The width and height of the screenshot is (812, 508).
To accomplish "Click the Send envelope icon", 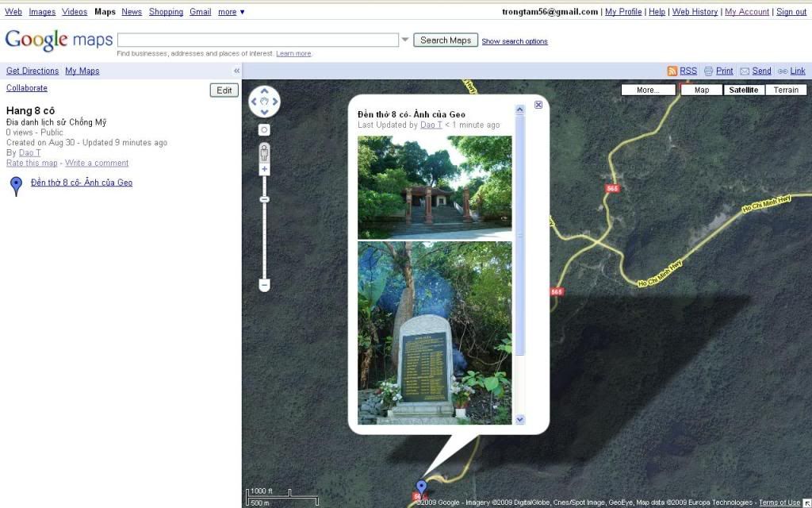I will [745, 71].
